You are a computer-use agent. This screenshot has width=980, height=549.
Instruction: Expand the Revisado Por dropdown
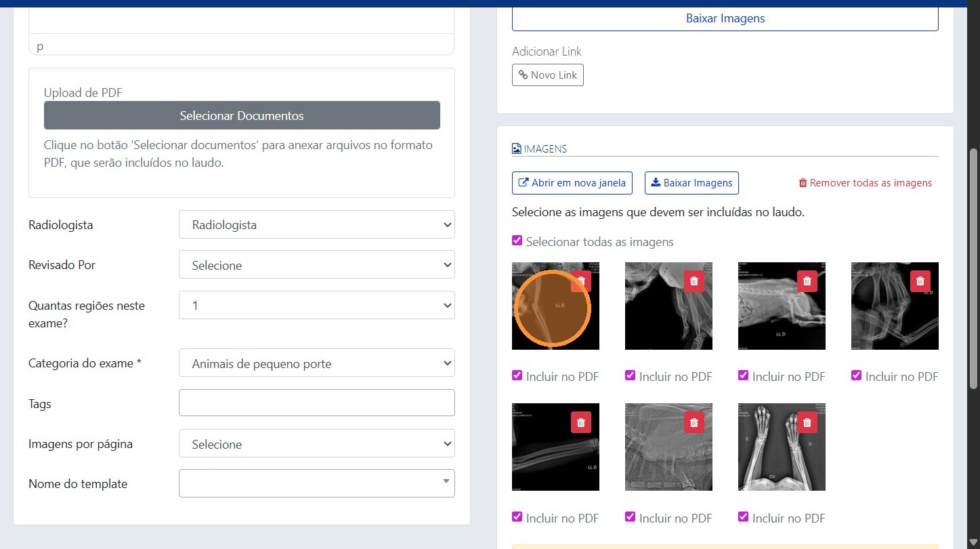click(316, 265)
